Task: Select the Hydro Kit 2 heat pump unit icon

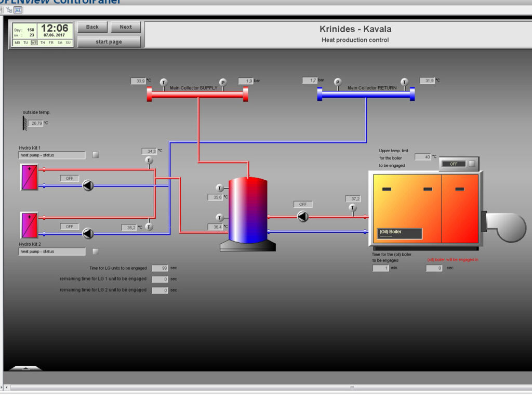Action: [x=29, y=225]
